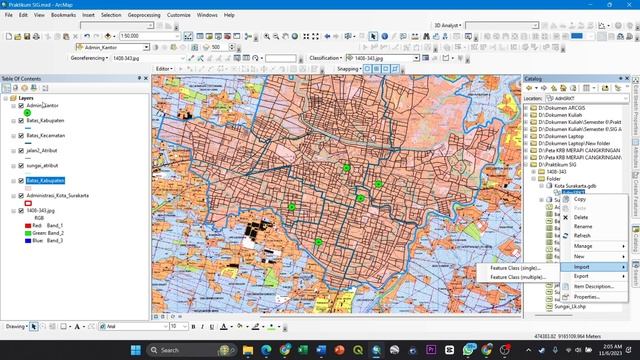This screenshot has height=360, width=640.
Task: Click the Bold text formatting button
Action: pyautogui.click(x=193, y=327)
